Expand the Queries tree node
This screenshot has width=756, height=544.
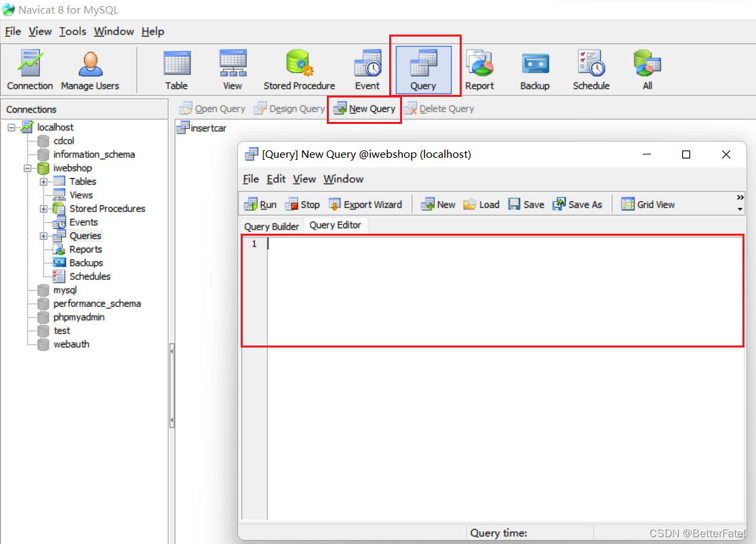[x=43, y=236]
